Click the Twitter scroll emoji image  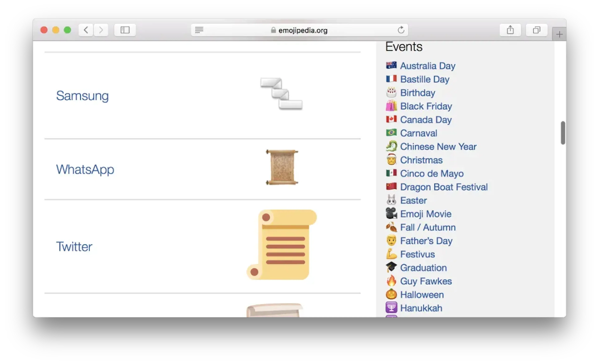click(x=282, y=244)
